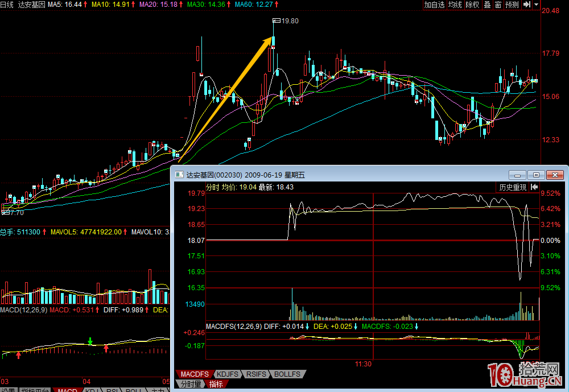Minimize the 达安基因 intraday popup window
This screenshot has height=392, width=569.
pos(517,175)
